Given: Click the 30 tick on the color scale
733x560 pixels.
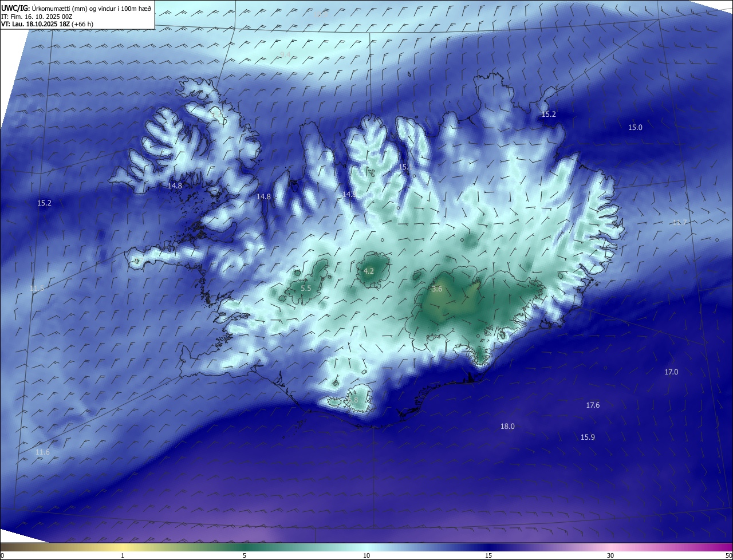Looking at the screenshot, I should [x=610, y=555].
